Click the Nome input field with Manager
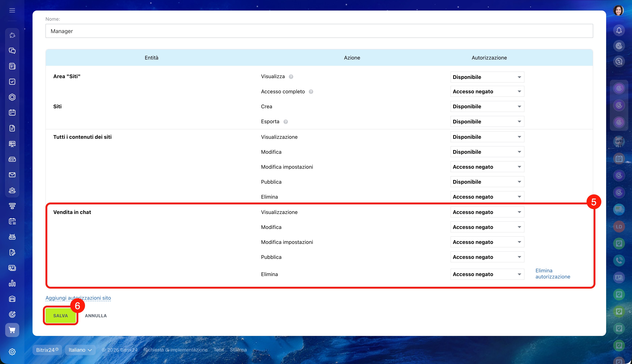The width and height of the screenshot is (632, 364). point(319,31)
